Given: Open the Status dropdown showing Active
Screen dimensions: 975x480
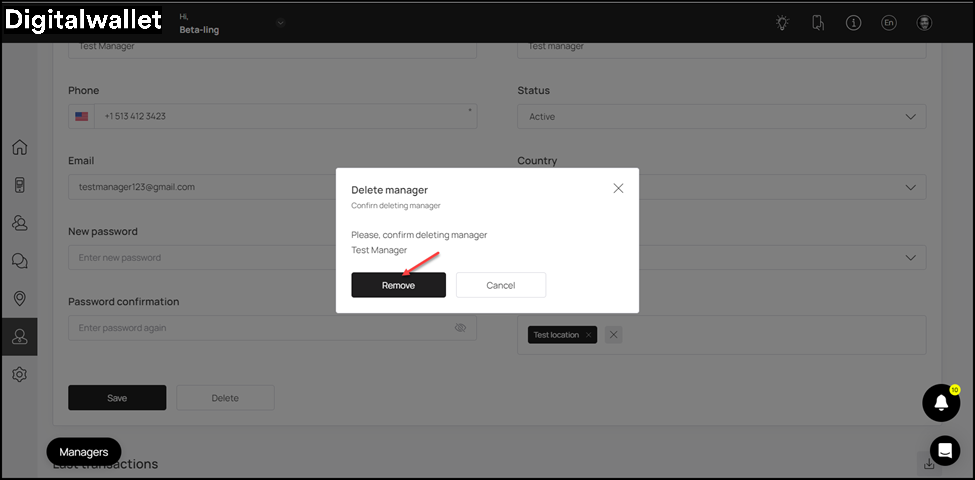Looking at the screenshot, I should coord(721,116).
